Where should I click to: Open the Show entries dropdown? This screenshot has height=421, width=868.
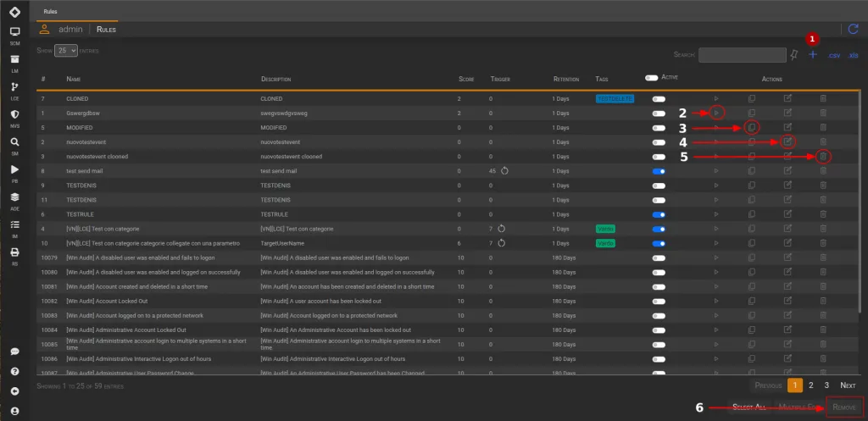click(x=66, y=50)
